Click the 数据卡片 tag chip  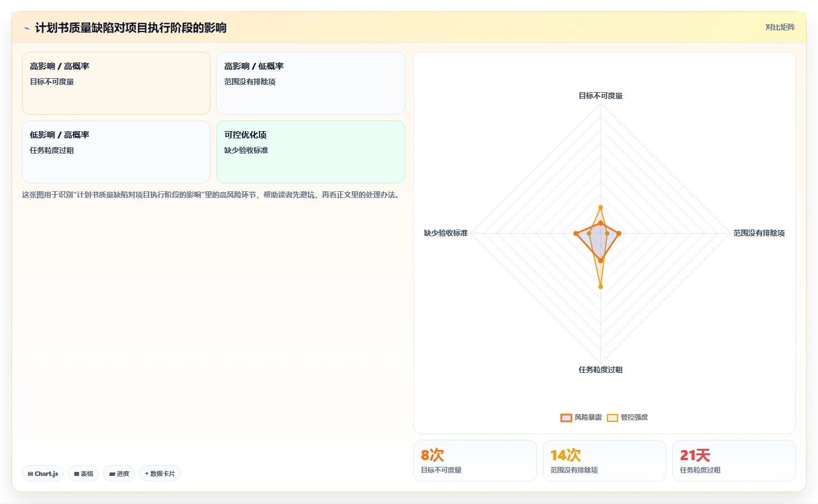tap(160, 474)
